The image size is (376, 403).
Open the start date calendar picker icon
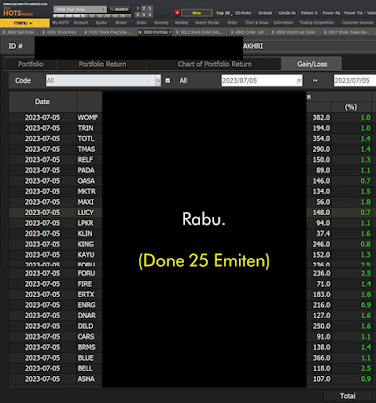(299, 81)
